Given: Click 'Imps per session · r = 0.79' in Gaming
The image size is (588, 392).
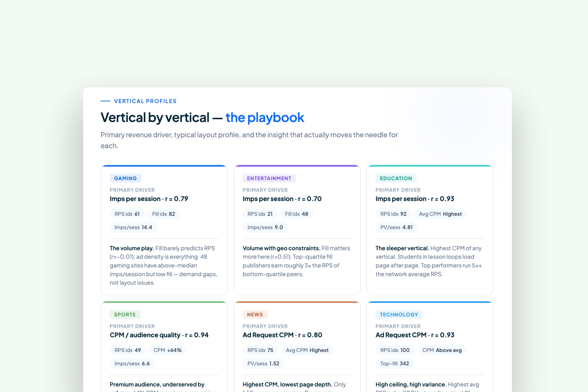Looking at the screenshot, I should pos(149,199).
